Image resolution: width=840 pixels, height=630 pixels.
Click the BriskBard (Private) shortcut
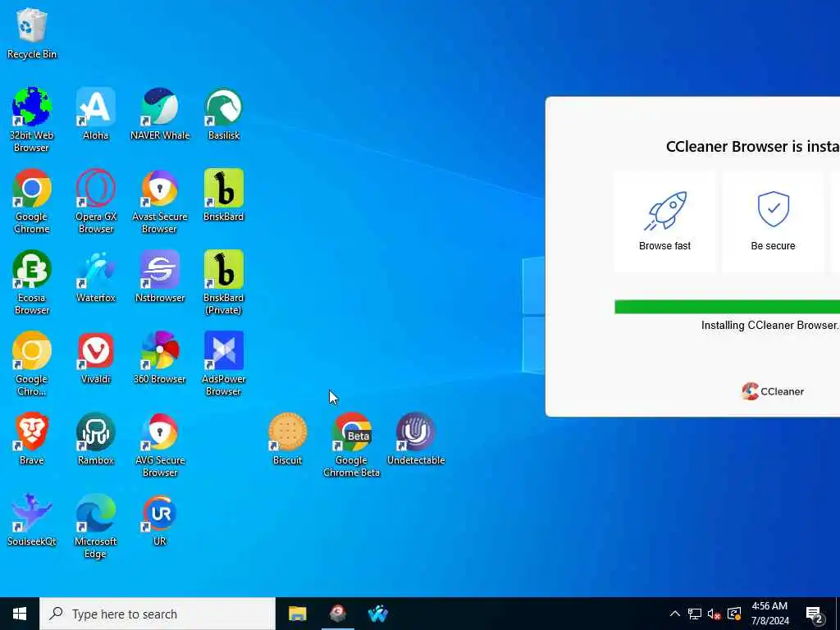coord(224,283)
